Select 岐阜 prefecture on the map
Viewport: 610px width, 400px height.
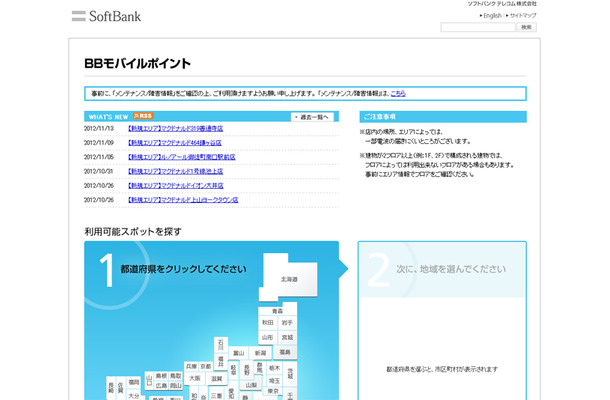[233, 369]
